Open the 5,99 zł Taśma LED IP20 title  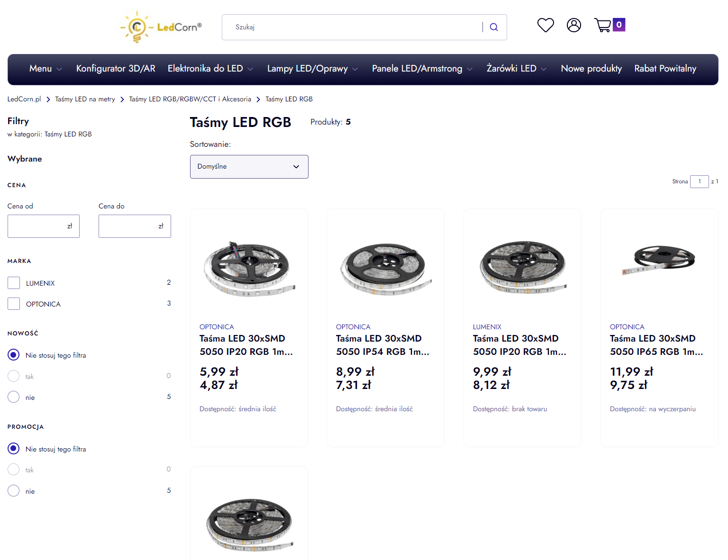[x=246, y=345]
